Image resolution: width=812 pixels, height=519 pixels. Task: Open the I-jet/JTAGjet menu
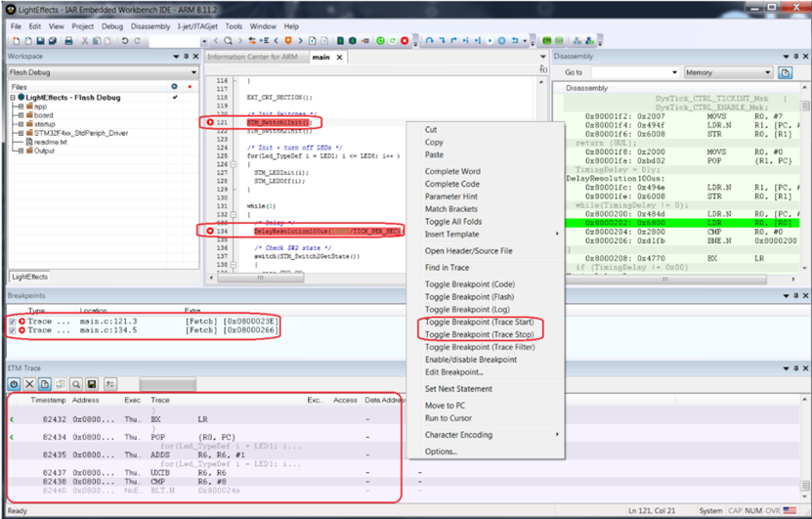pos(197,26)
